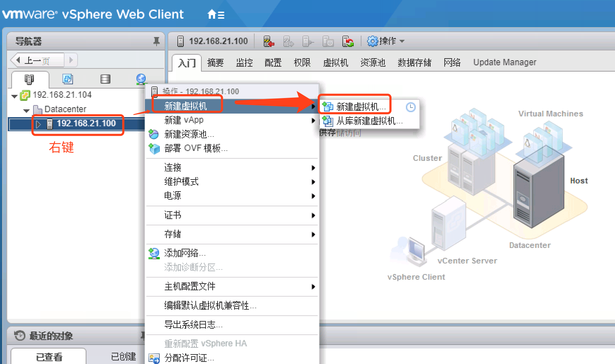Choose 新建资源池 menu entry

click(232, 134)
